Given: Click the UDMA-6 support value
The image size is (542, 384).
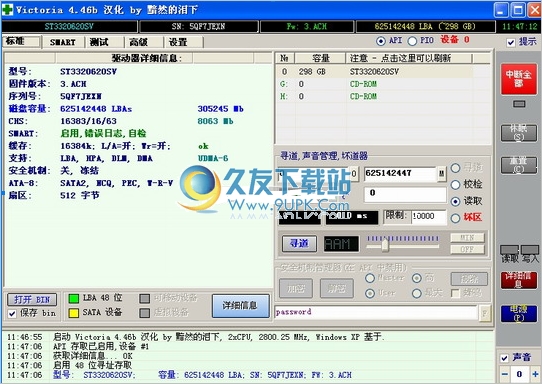Looking at the screenshot, I should [x=213, y=158].
